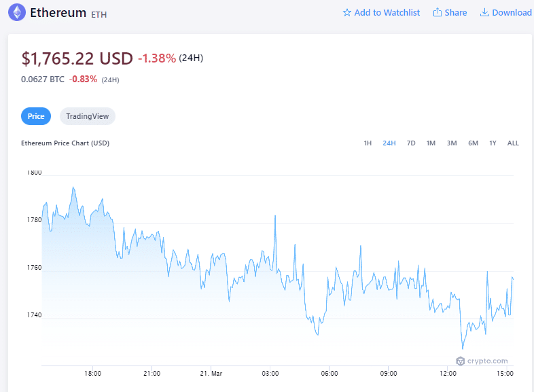Open the Download link text
534x392 pixels.
click(512, 13)
